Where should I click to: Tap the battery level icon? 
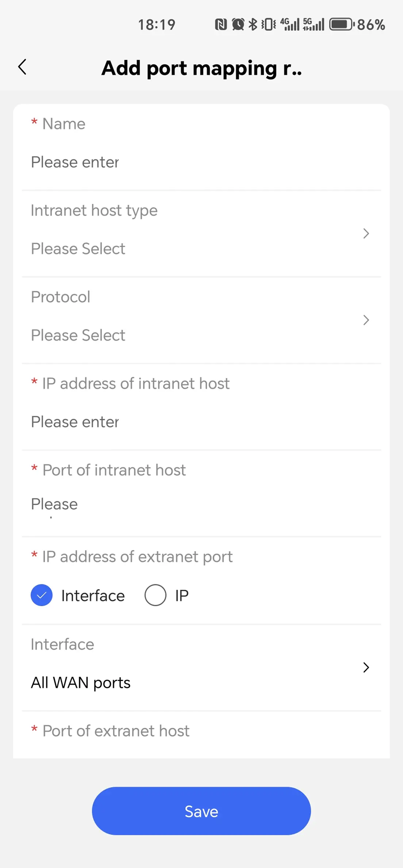pyautogui.click(x=341, y=25)
